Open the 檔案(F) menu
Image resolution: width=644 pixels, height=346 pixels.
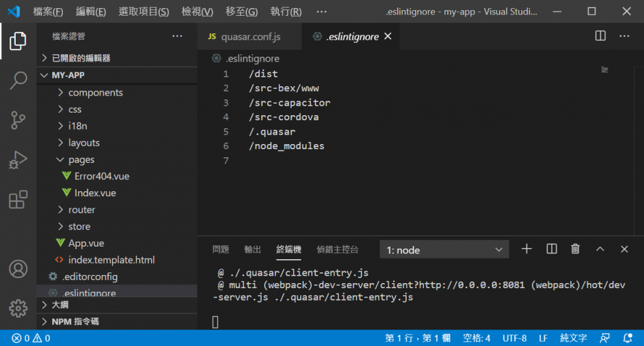(x=48, y=11)
